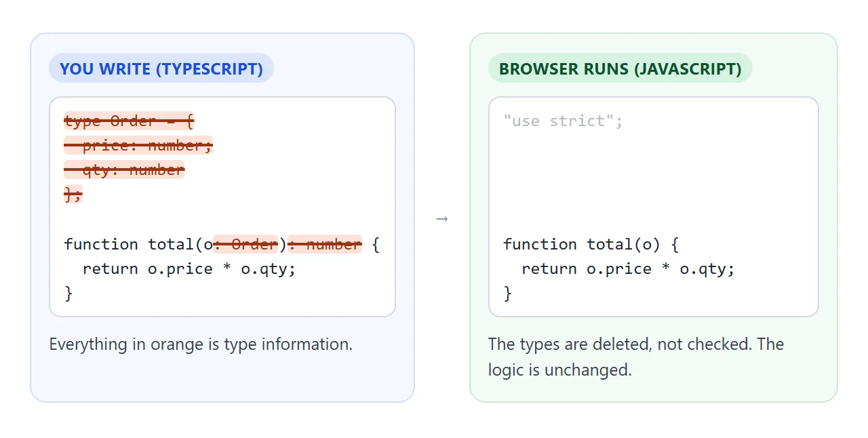Screen dimensions: 868x438
Task: Click the '"use strict";' line
Action: pyautogui.click(x=563, y=121)
